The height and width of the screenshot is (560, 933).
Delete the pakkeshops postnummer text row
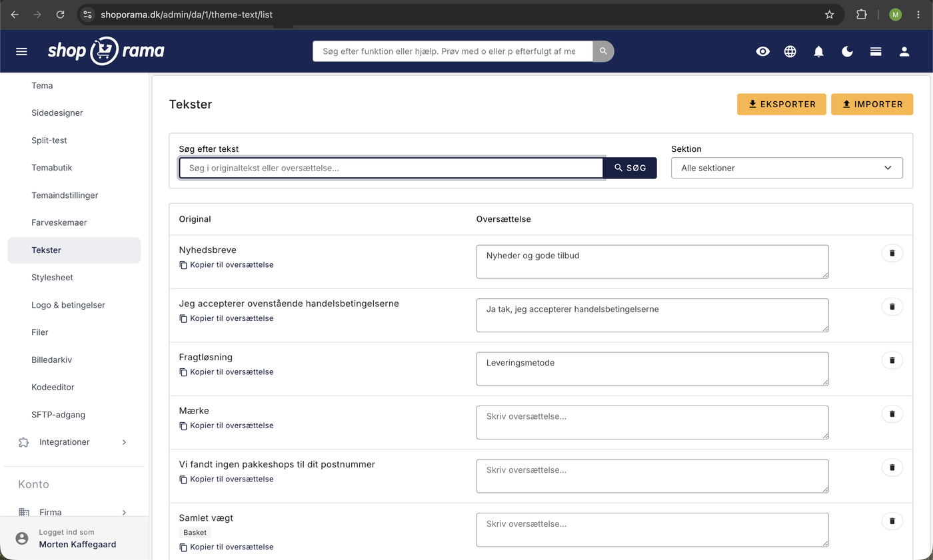892,467
